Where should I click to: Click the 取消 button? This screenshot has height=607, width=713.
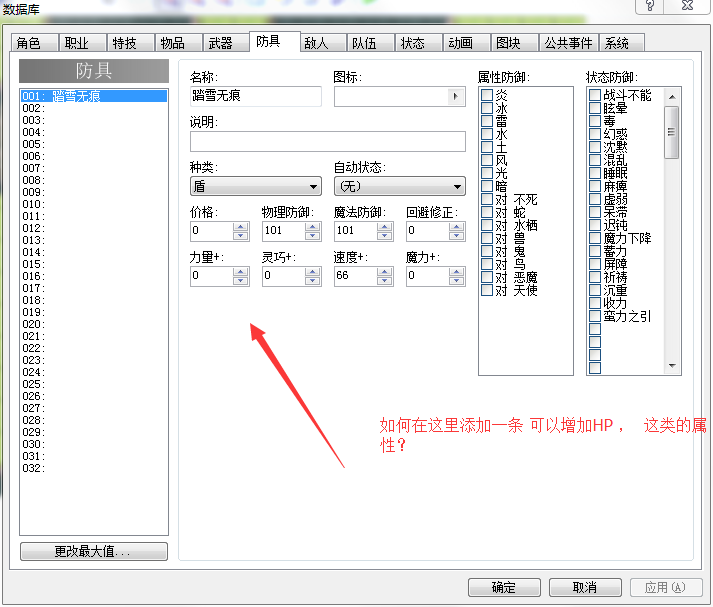coord(585,587)
